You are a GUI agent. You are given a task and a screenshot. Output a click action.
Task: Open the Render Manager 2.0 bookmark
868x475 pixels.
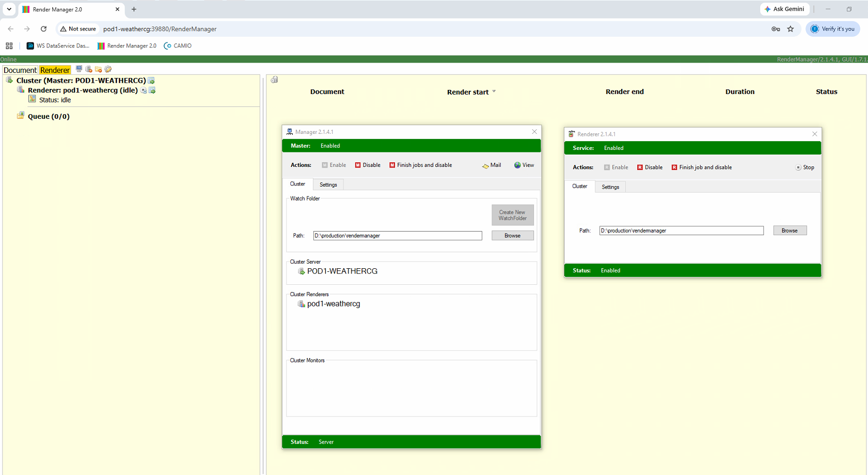[x=127, y=46]
